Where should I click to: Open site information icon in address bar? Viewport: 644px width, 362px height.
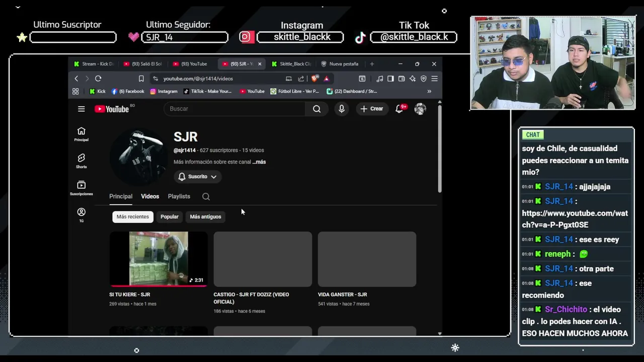coord(155,78)
